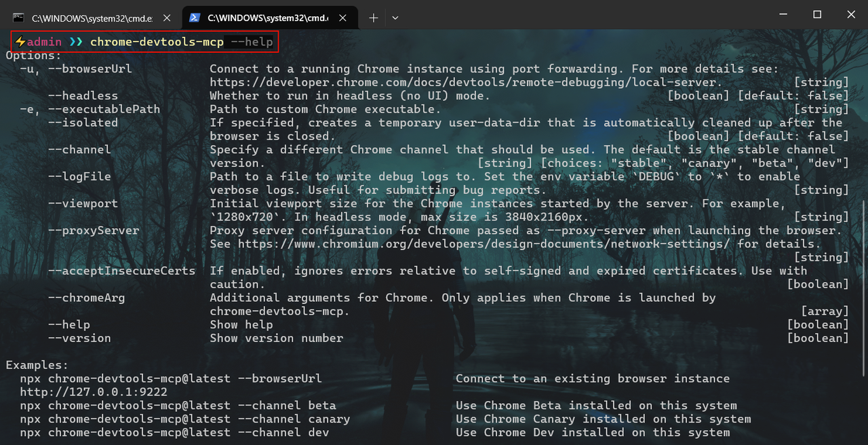The image size is (868, 445).
Task: Click the [choices: "stable", "canary"...] list
Action: coord(694,163)
